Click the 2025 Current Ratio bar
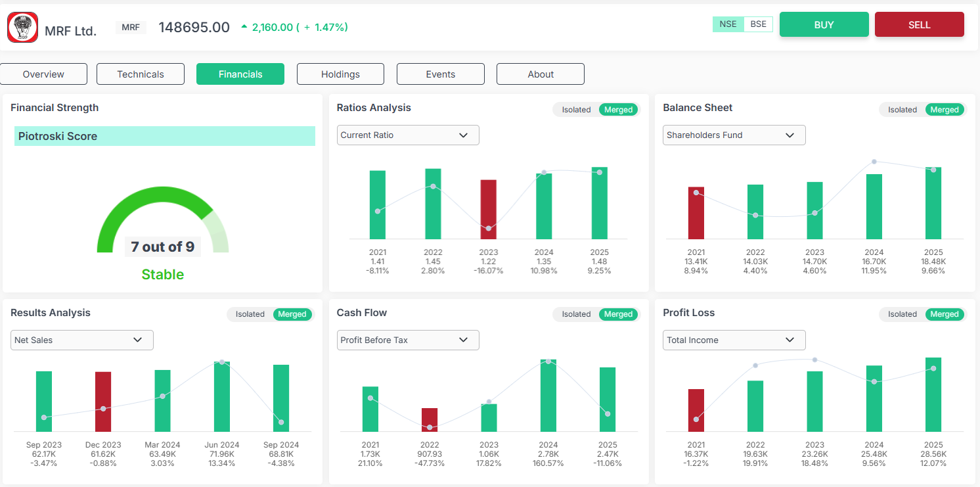Image resolution: width=980 pixels, height=487 pixels. point(600,203)
